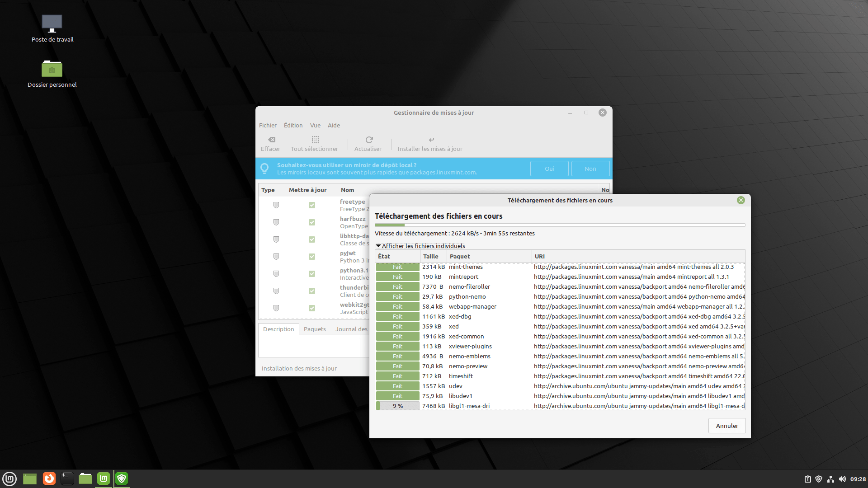The image size is (868, 488).
Task: Uncheck the freetype update checkbox
Action: tap(311, 205)
